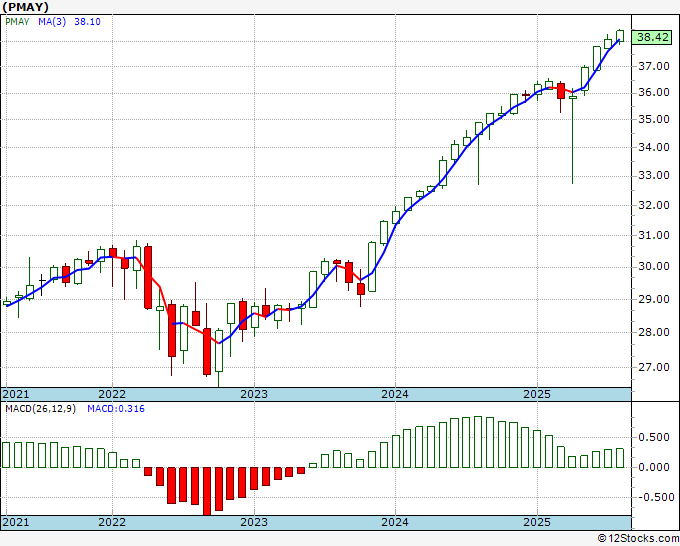This screenshot has height=546, width=680.
Task: Click the 38.10 moving average value
Action: (87, 22)
